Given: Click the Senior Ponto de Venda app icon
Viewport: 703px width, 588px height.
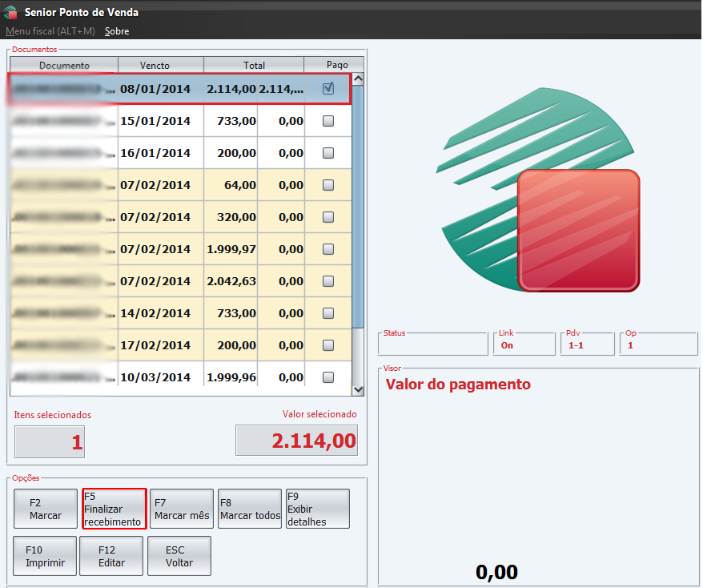Looking at the screenshot, I should click(10, 12).
